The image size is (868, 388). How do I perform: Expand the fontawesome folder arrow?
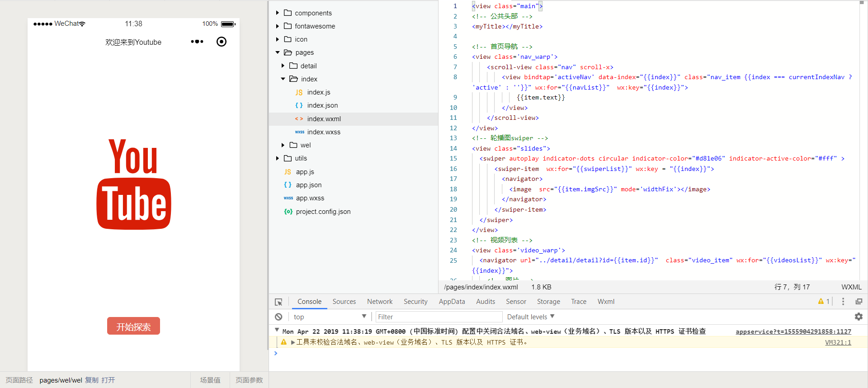tap(278, 26)
